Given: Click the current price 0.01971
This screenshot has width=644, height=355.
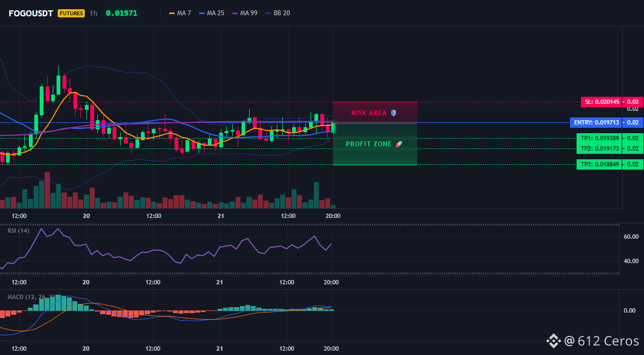Looking at the screenshot, I should pyautogui.click(x=122, y=13).
